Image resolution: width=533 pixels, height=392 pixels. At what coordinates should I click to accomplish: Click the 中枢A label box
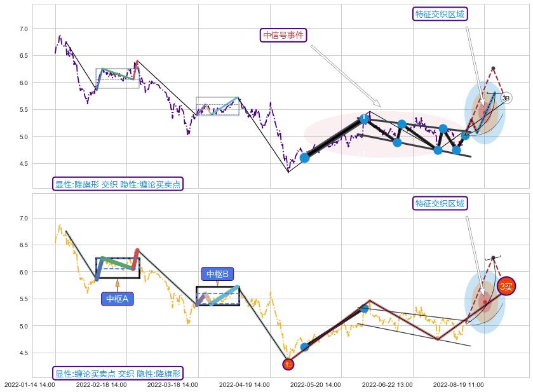(117, 299)
